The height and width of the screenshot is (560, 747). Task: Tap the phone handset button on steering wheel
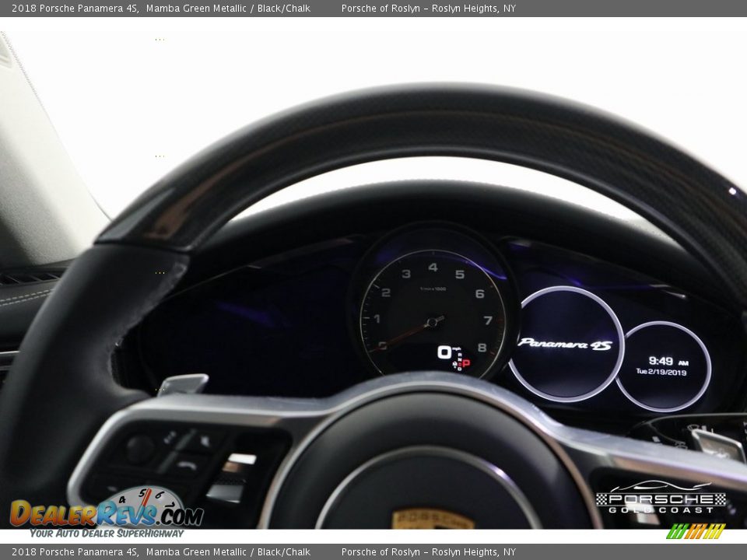[x=187, y=465]
